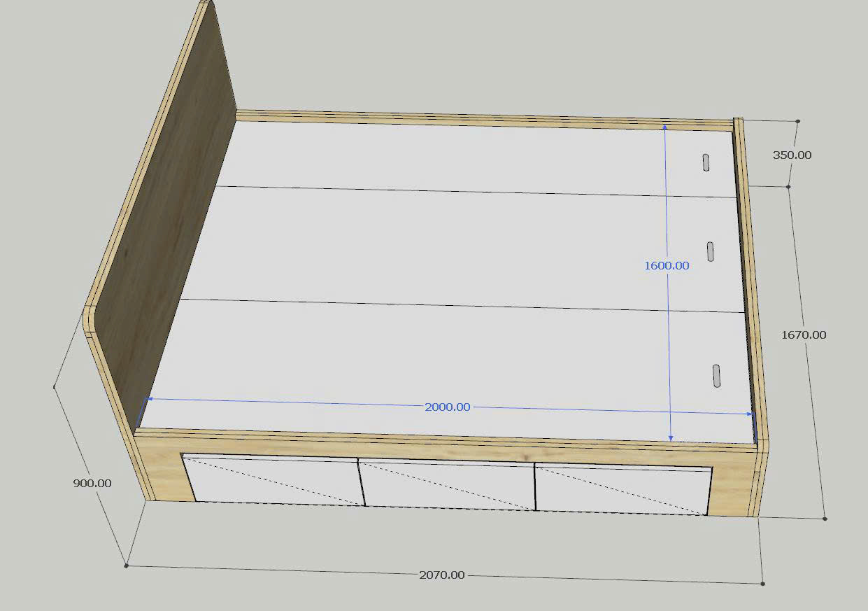This screenshot has width=868, height=611.
Task: Select the 1670.00 width dimension label
Action: (803, 335)
